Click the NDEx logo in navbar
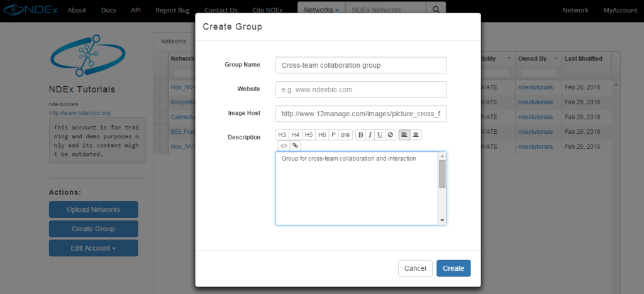This screenshot has width=644, height=294. [30, 9]
